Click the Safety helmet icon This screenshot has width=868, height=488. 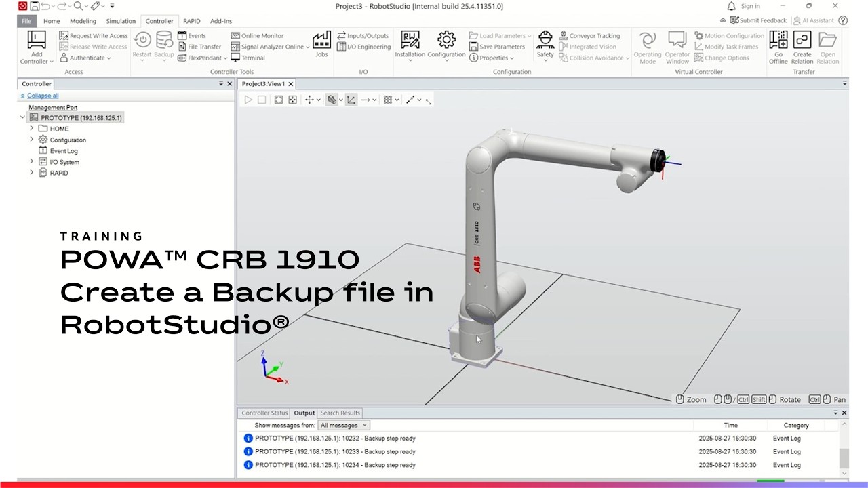tap(545, 39)
